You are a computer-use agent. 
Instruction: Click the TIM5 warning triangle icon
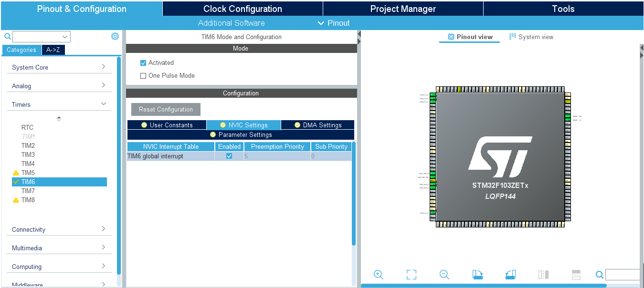click(16, 173)
